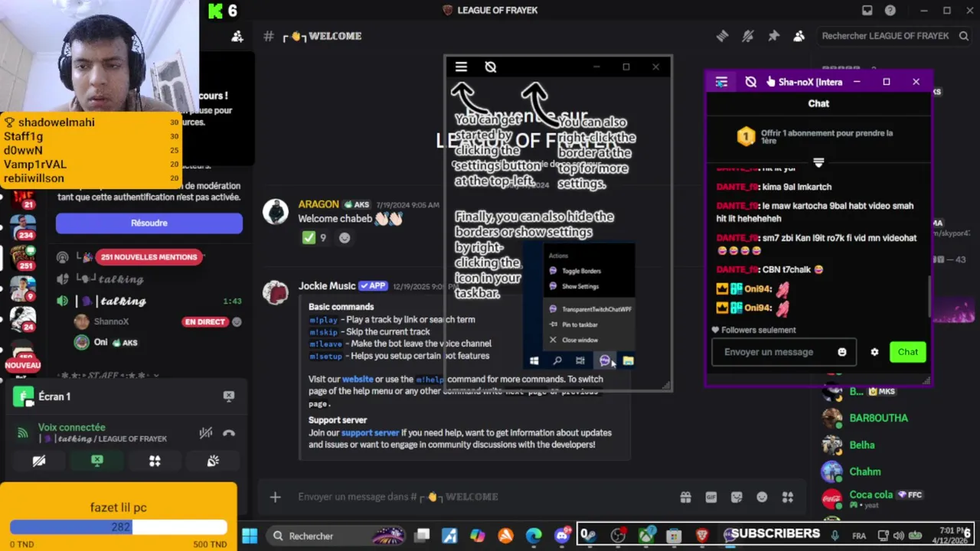This screenshot has height=551, width=980.
Task: Click crossed-circle icon in welcome overlay window
Action: pyautogui.click(x=491, y=67)
